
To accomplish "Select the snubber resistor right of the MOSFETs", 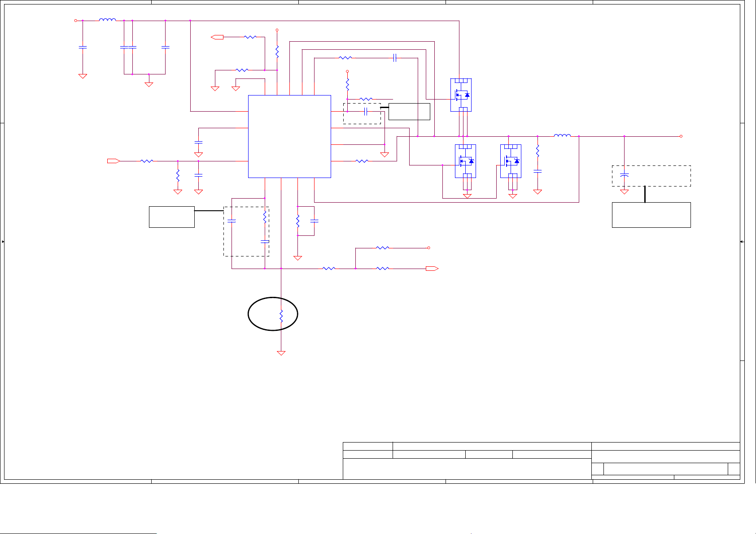I will click(538, 151).
